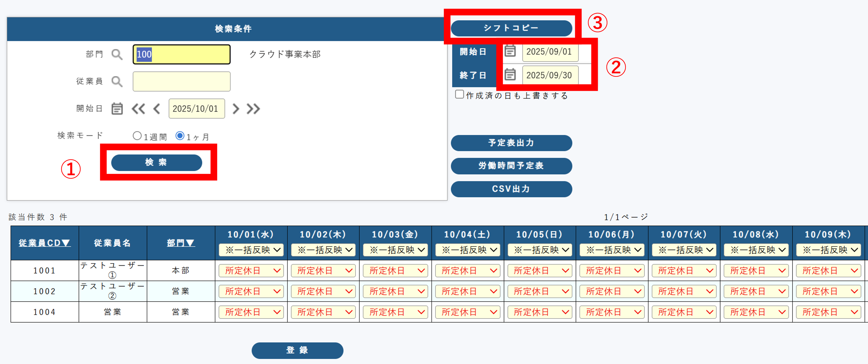This screenshot has width=868, height=364.
Task: Open employee 1002 shift dropdown for 10/06
Action: click(612, 292)
